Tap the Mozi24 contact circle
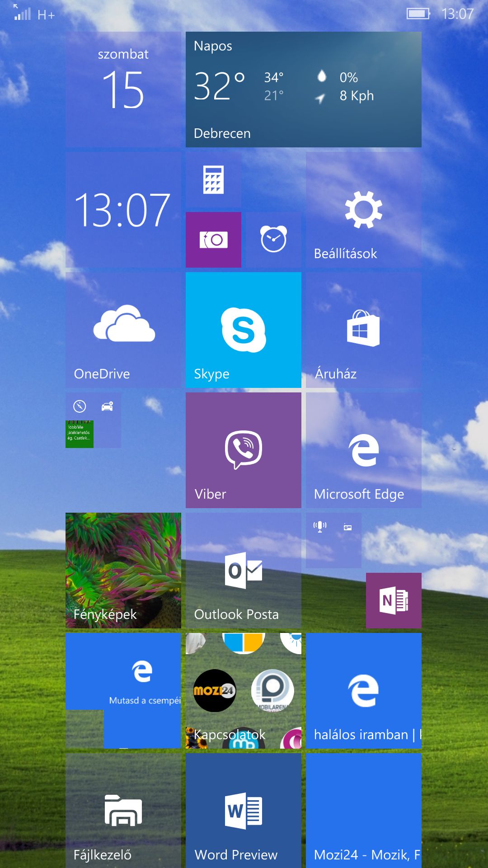Image resolution: width=488 pixels, height=868 pixels. coord(215,690)
